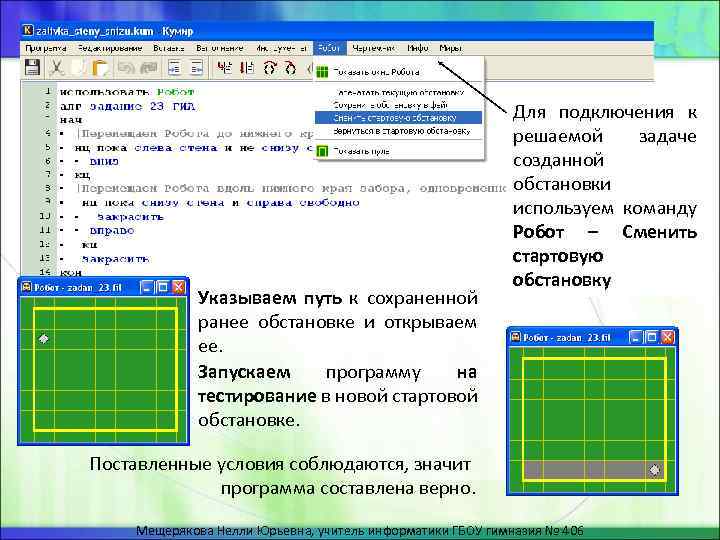Viewport: 720px width, 540px height.
Task: Click line 'нц пока слева стена и не снизу'
Action: coord(193,148)
